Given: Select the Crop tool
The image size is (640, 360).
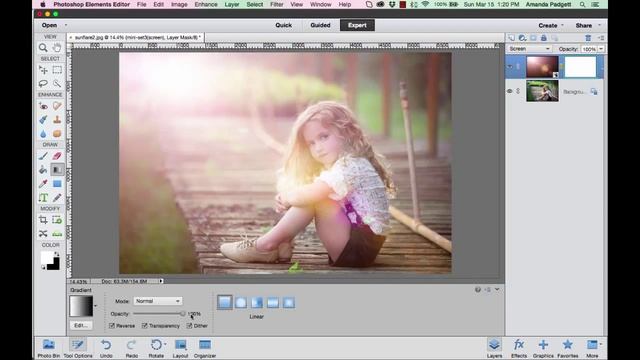Looking at the screenshot, I should [43, 220].
